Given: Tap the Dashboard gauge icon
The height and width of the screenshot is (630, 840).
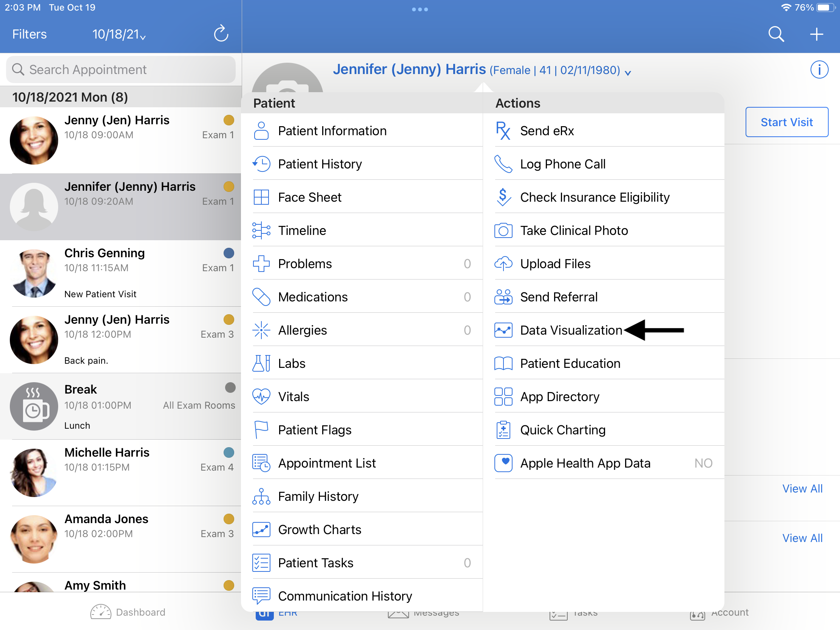Looking at the screenshot, I should tap(100, 612).
